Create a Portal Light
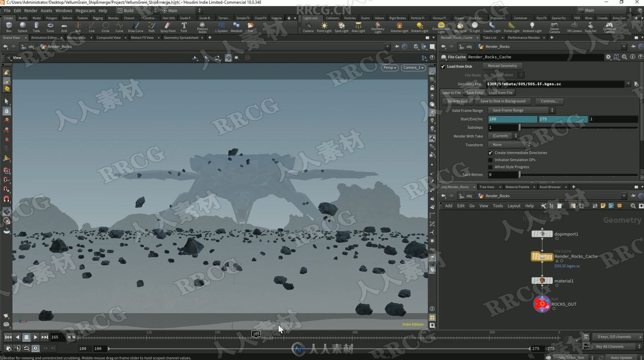 512,27
